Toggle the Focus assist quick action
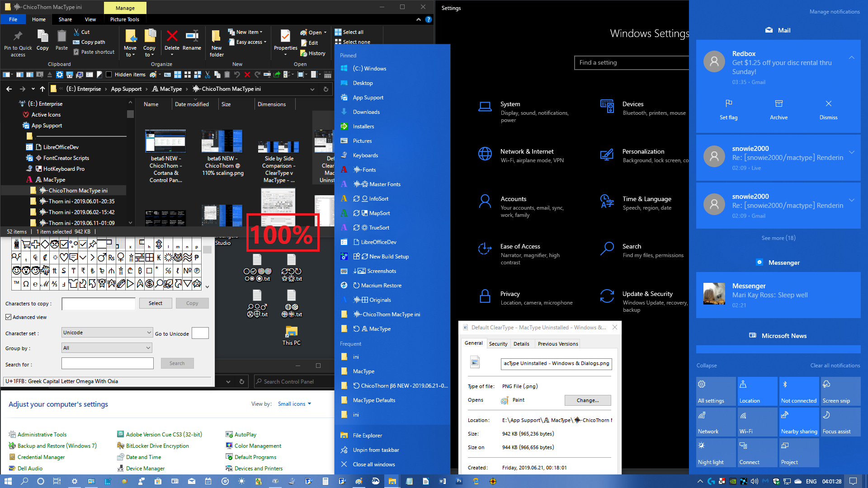 (840, 422)
